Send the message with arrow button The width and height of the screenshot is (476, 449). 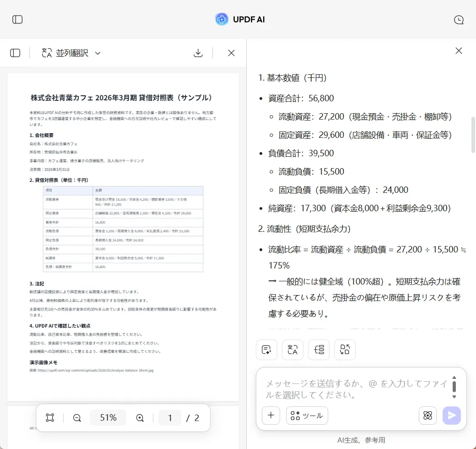coord(451,415)
